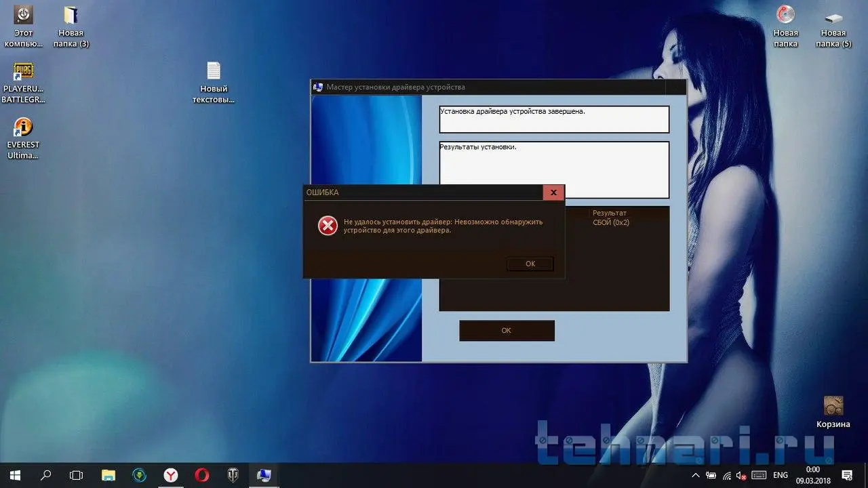The image size is (868, 488).
Task: Launch the PLAYERUNKNOWN'S BATTLEGROUNDS shortcut
Action: [23, 72]
